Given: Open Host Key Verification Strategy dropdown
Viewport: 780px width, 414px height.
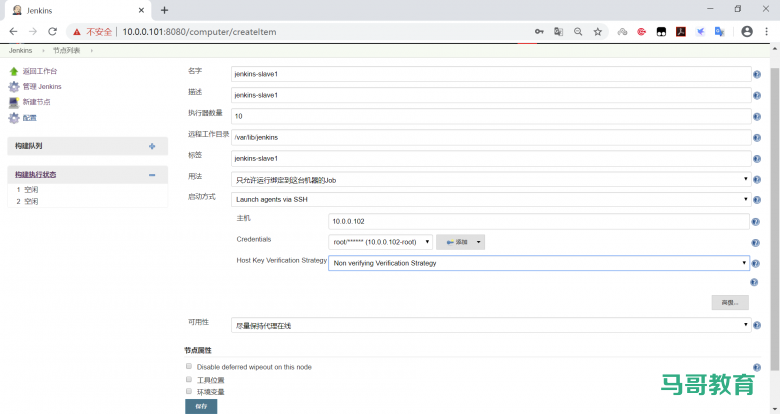Looking at the screenshot, I should [x=539, y=263].
